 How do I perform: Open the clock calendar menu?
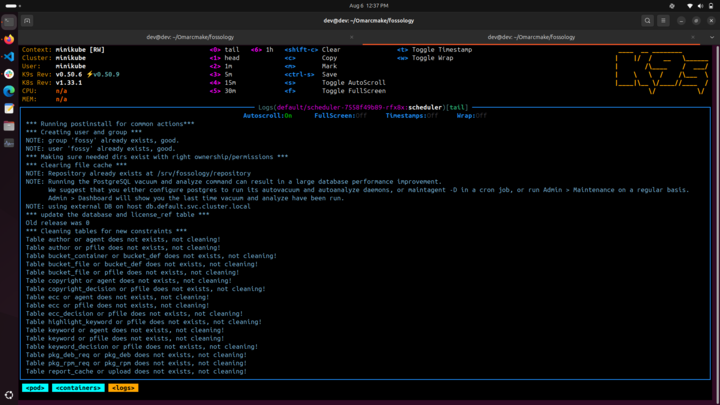(x=369, y=6)
